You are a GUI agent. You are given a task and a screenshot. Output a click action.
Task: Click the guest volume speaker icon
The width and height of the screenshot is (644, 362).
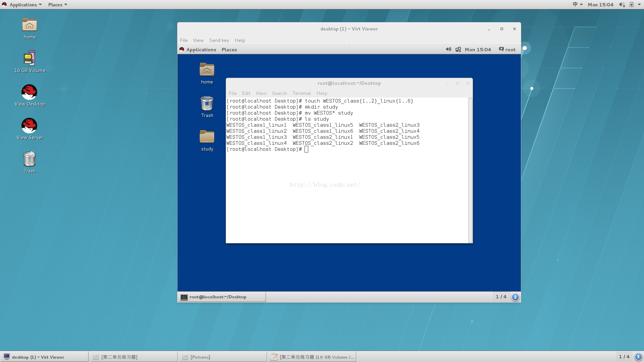click(x=448, y=49)
